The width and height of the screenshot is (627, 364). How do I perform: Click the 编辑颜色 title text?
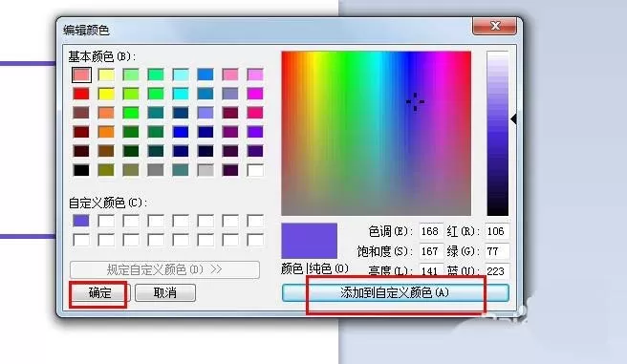[86, 30]
